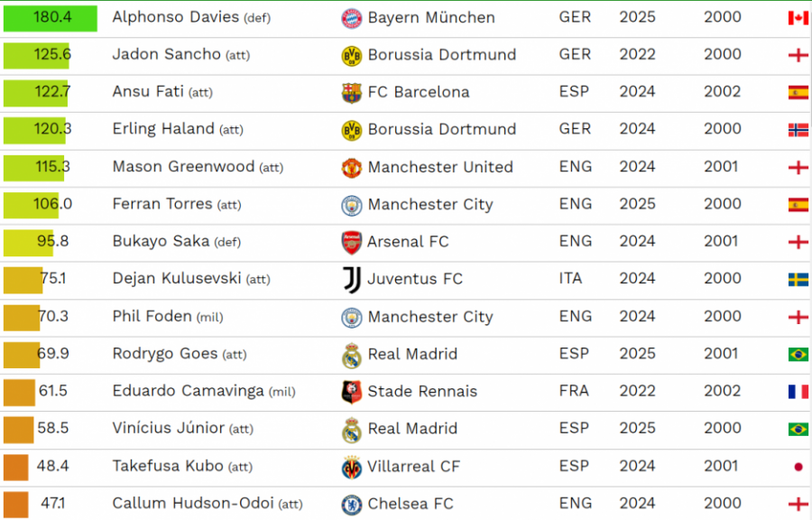Click the FC Barcelona crest
Screen dimensions: 812x520
352,93
